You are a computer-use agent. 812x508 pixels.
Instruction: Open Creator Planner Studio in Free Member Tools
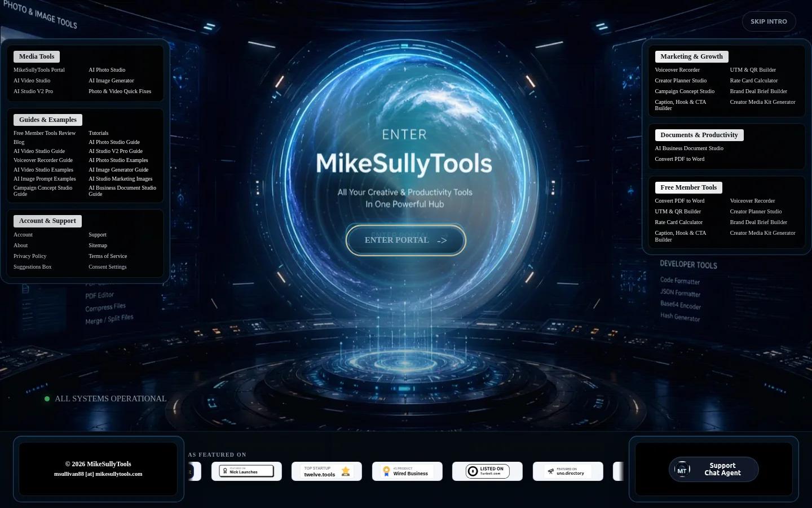(756, 212)
